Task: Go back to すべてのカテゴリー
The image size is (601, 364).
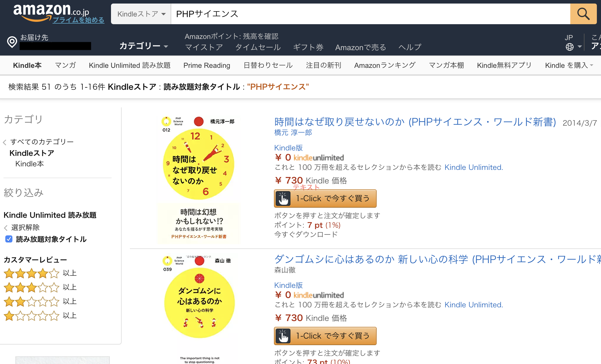Action: point(42,142)
